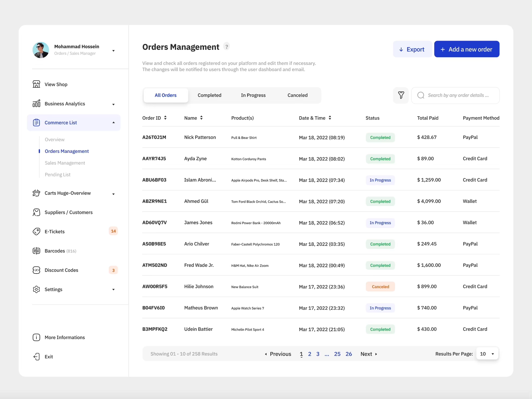Click the Discount Codes percent icon

pyautogui.click(x=36, y=270)
